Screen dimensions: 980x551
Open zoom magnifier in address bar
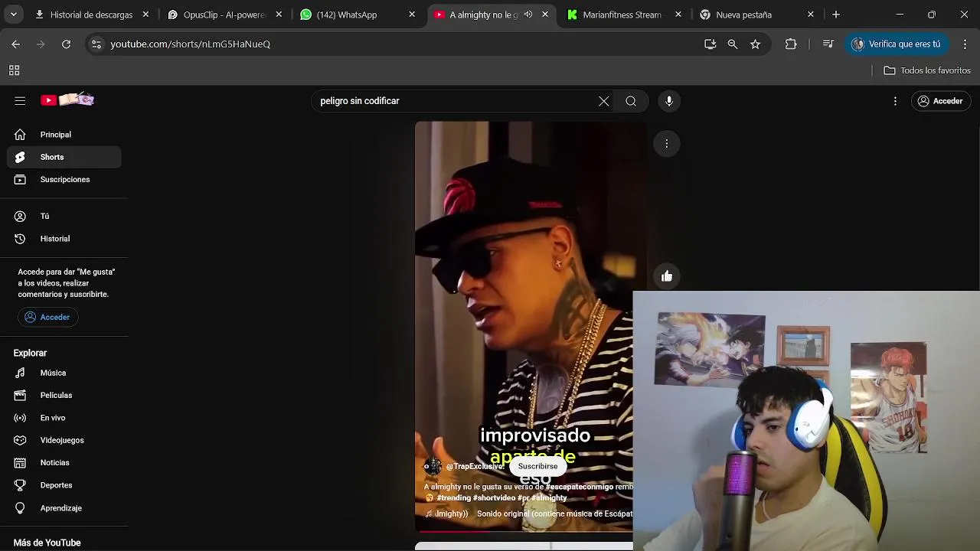tap(733, 44)
